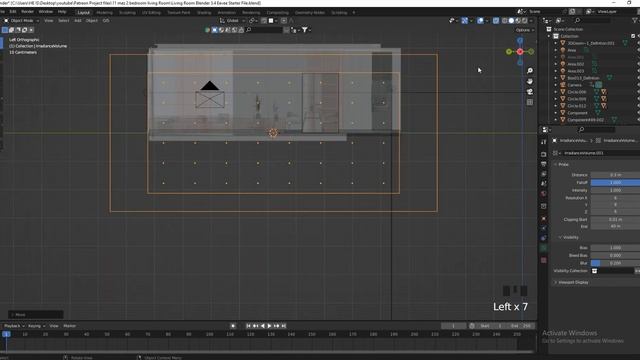Toggle X-ray mode in viewport header
Image resolution: width=640 pixels, height=360 pixels.
point(496,20)
